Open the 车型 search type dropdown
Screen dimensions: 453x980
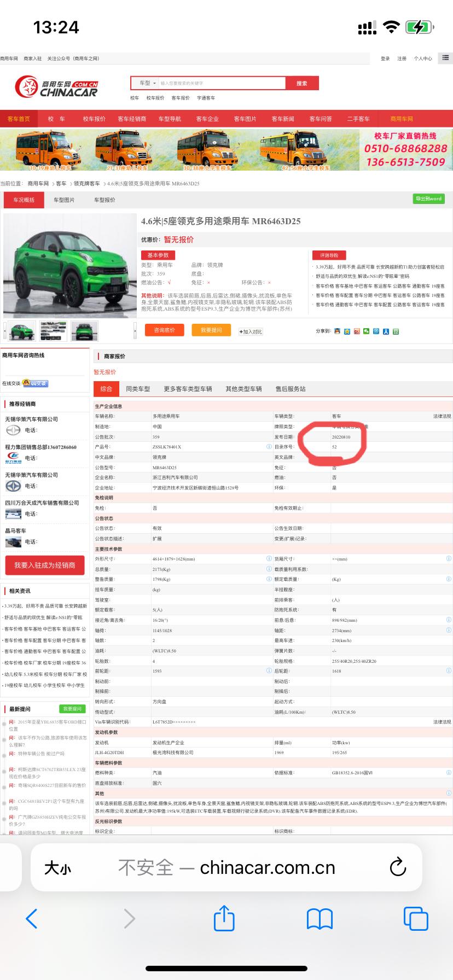pos(148,83)
